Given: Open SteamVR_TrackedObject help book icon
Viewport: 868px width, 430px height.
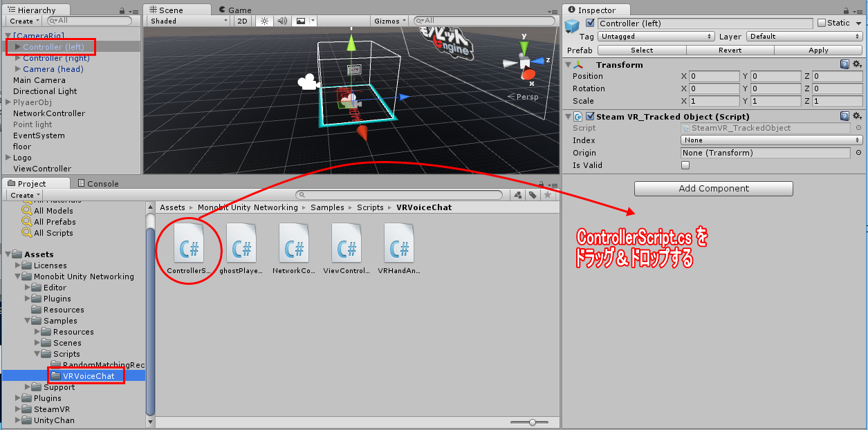Looking at the screenshot, I should tap(844, 116).
